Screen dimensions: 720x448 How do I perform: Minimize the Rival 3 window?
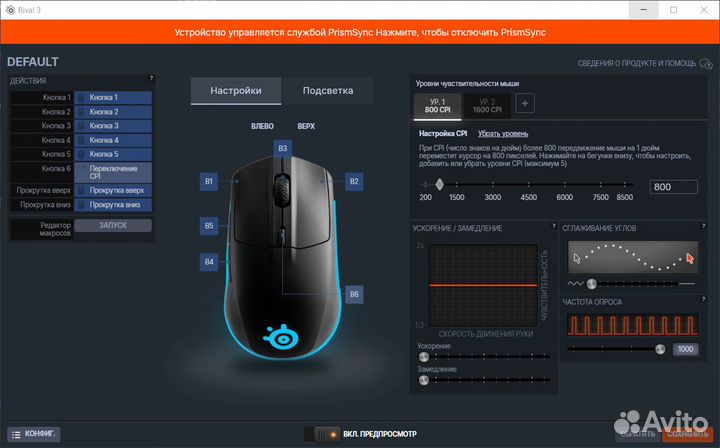(643, 10)
